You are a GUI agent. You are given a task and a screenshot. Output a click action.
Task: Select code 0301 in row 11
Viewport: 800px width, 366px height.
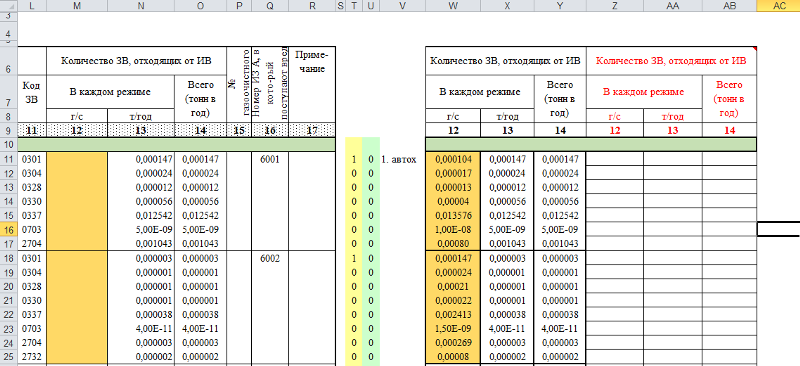32,159
